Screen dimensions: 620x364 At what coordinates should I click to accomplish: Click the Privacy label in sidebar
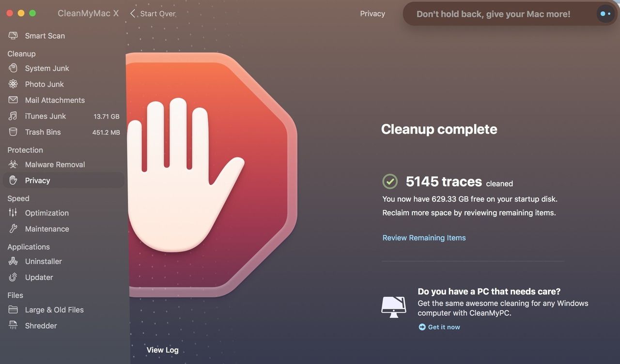coord(38,181)
